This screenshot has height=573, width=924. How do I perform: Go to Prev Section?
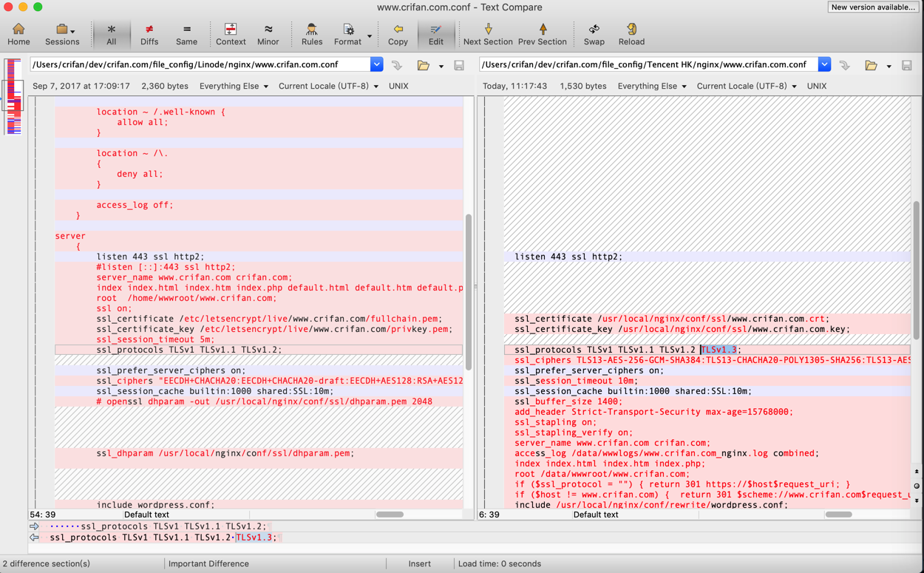point(542,34)
